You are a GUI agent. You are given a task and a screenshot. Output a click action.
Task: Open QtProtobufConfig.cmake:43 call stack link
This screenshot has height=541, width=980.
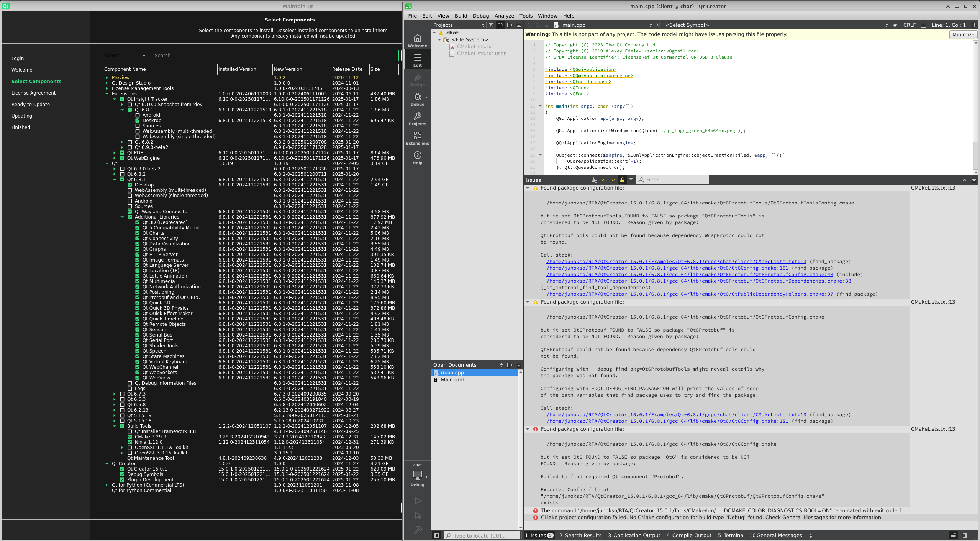coord(690,275)
